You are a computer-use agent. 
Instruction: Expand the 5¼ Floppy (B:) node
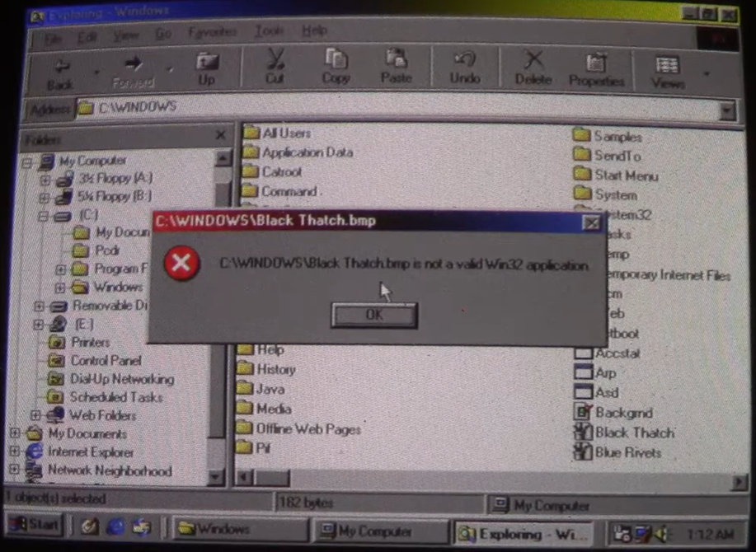pos(44,198)
